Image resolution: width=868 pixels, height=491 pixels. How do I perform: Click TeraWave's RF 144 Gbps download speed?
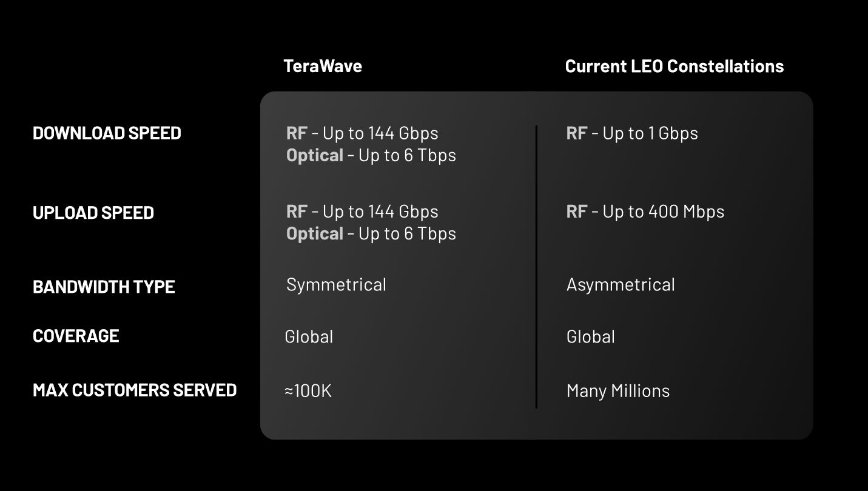coord(362,133)
